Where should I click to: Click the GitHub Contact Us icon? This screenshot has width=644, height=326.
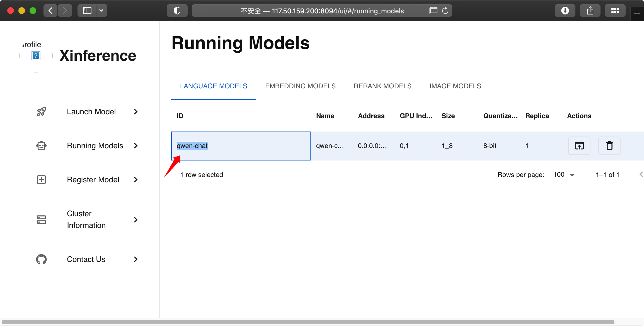click(x=41, y=259)
